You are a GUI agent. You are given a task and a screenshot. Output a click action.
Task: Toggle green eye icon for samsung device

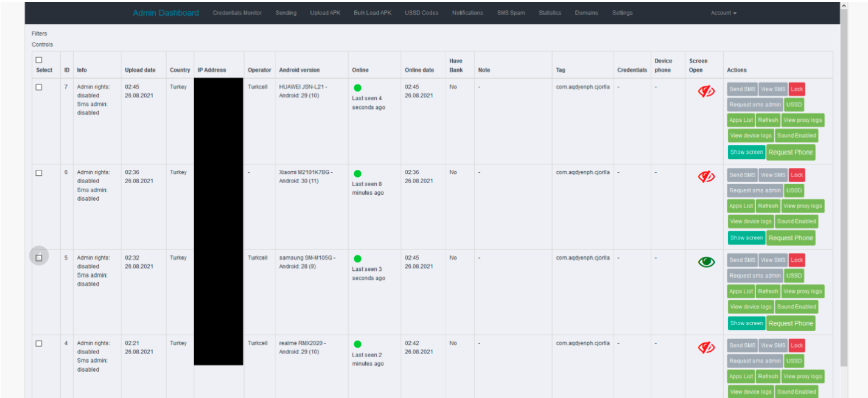(x=705, y=262)
